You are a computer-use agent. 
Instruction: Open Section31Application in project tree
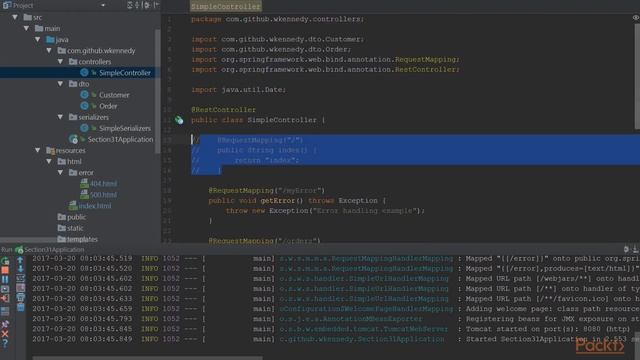(120, 139)
